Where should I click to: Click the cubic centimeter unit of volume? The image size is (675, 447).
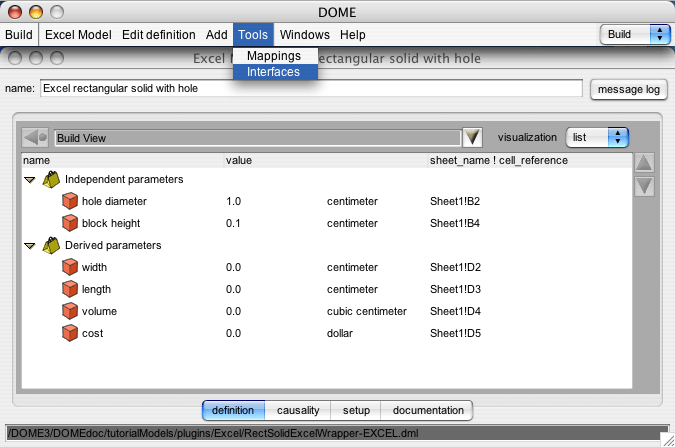click(366, 311)
